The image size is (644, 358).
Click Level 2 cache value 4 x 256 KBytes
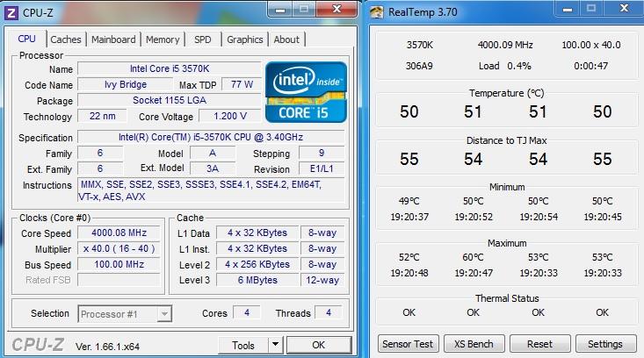257,264
